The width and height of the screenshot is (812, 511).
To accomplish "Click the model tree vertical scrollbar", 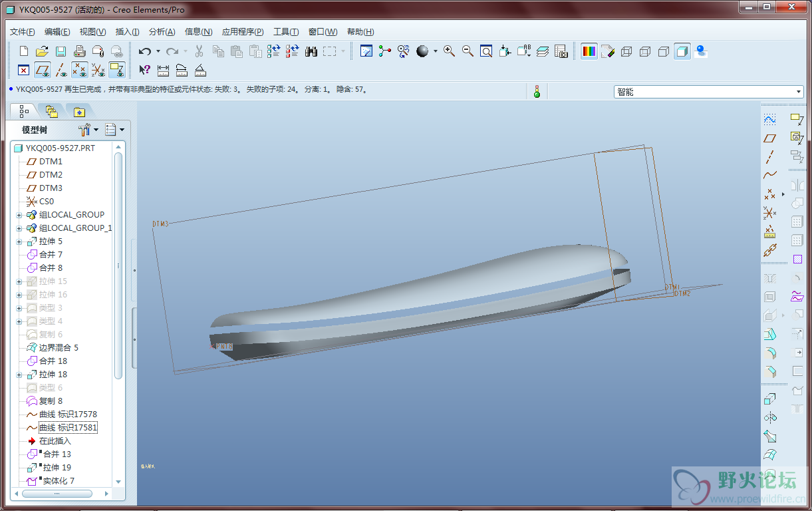I will click(118, 266).
